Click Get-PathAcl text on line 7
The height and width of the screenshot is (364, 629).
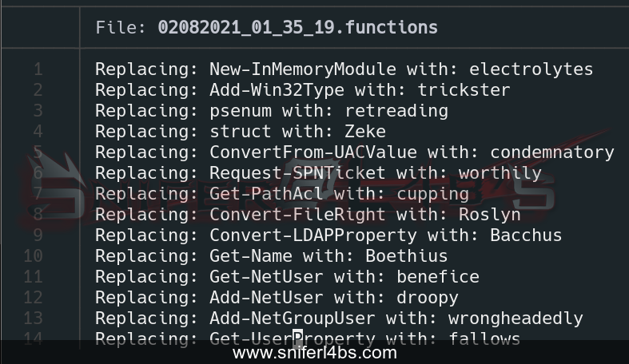point(266,194)
